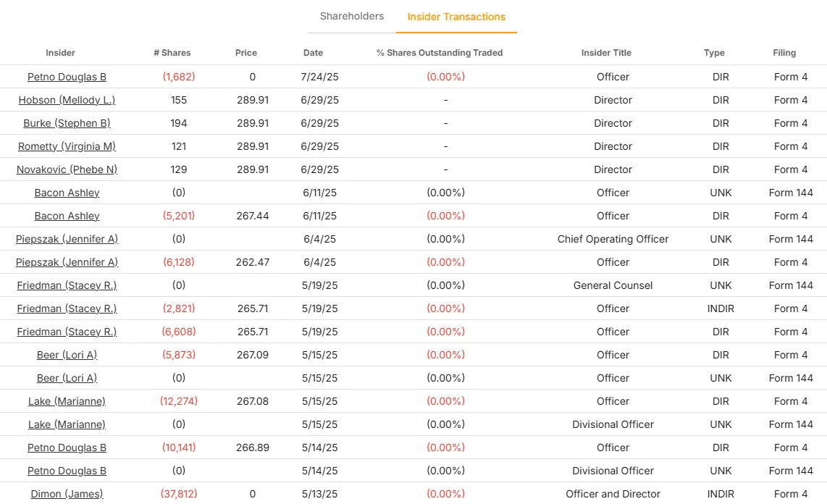Sort by the Insider column header

(x=60, y=53)
